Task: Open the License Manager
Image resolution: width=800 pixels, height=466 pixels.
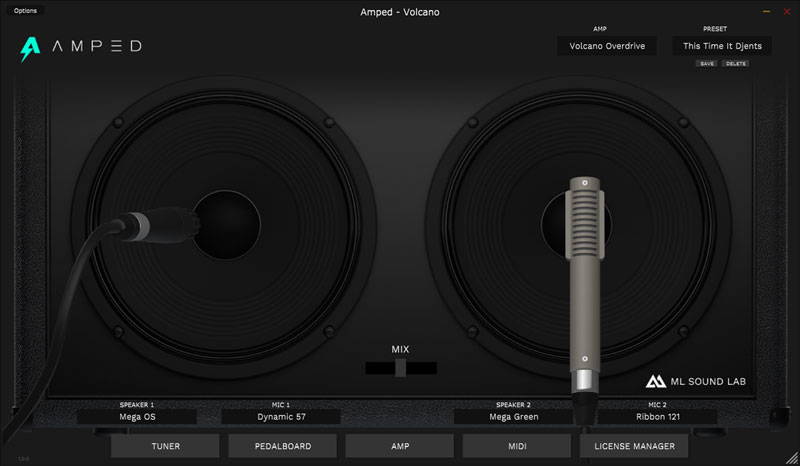Action: 634,446
